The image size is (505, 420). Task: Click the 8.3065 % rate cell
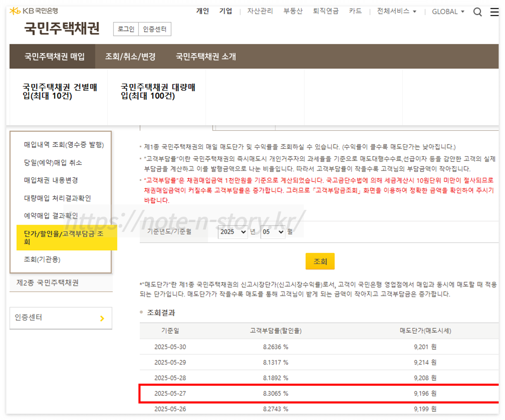pos(276,394)
